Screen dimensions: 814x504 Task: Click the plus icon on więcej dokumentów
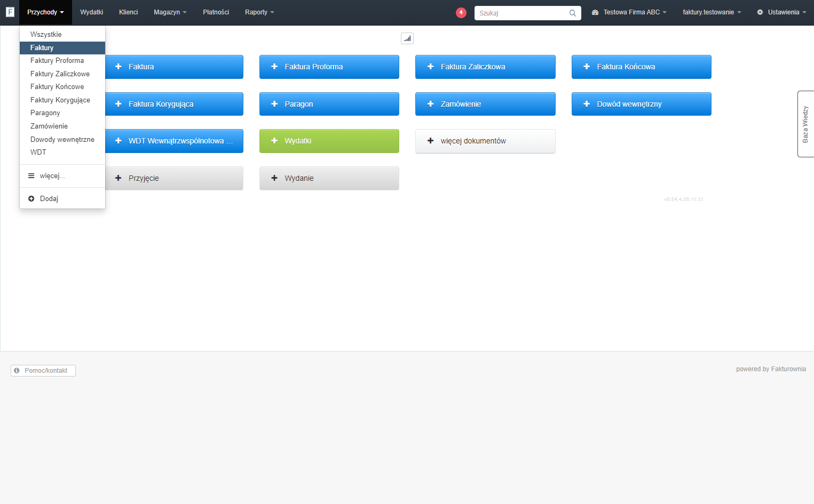[431, 141]
